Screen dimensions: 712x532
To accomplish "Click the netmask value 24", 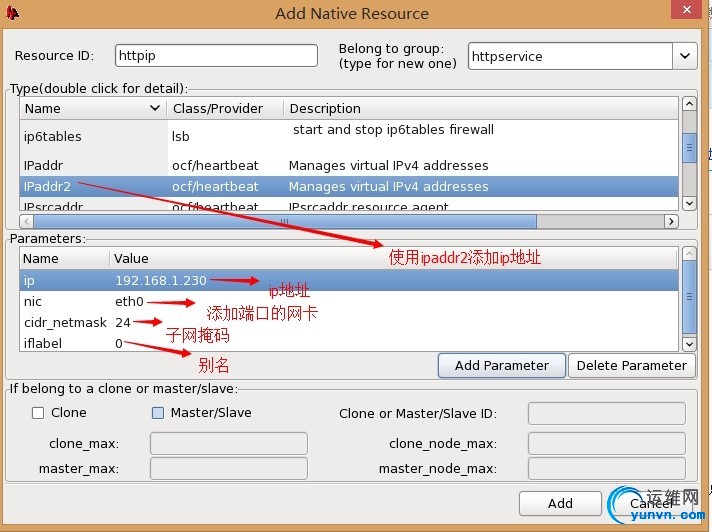I will 123,322.
